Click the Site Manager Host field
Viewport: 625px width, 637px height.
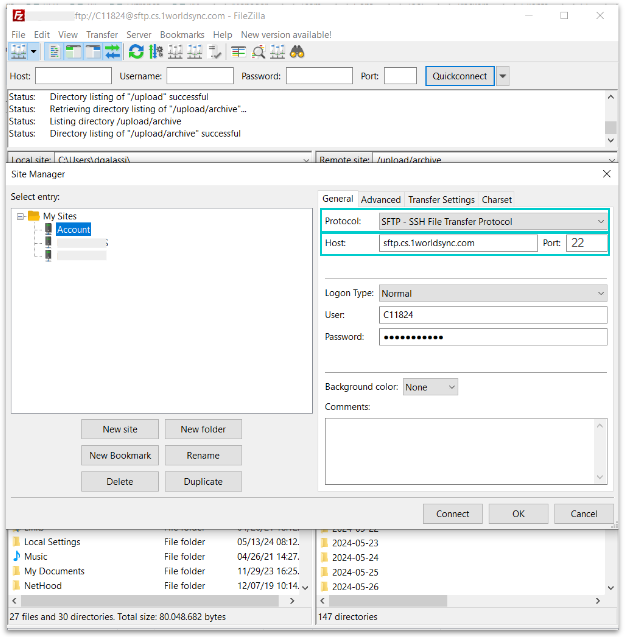click(458, 243)
